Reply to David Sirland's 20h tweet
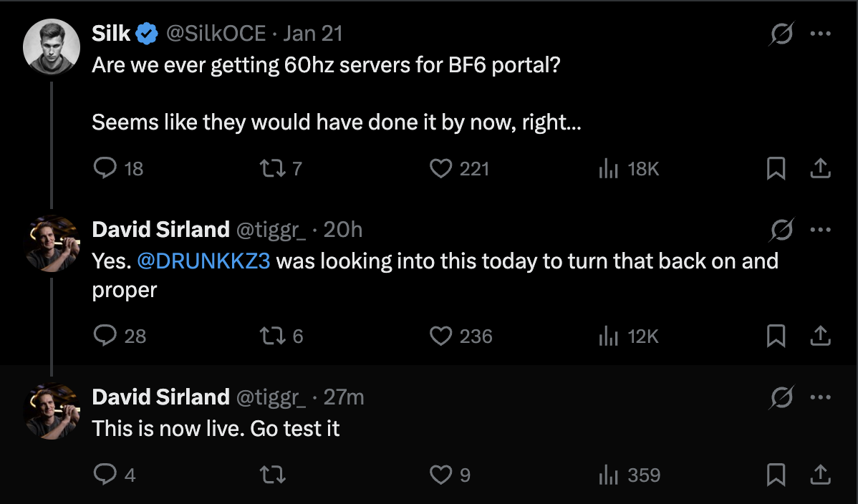Viewport: 858px width, 504px height. tap(105, 336)
